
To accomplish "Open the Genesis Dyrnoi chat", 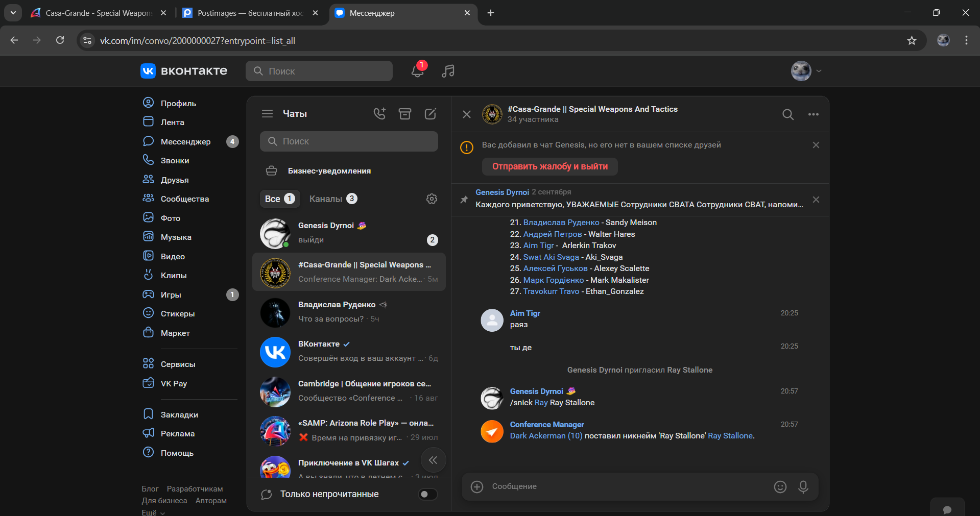I will (349, 233).
